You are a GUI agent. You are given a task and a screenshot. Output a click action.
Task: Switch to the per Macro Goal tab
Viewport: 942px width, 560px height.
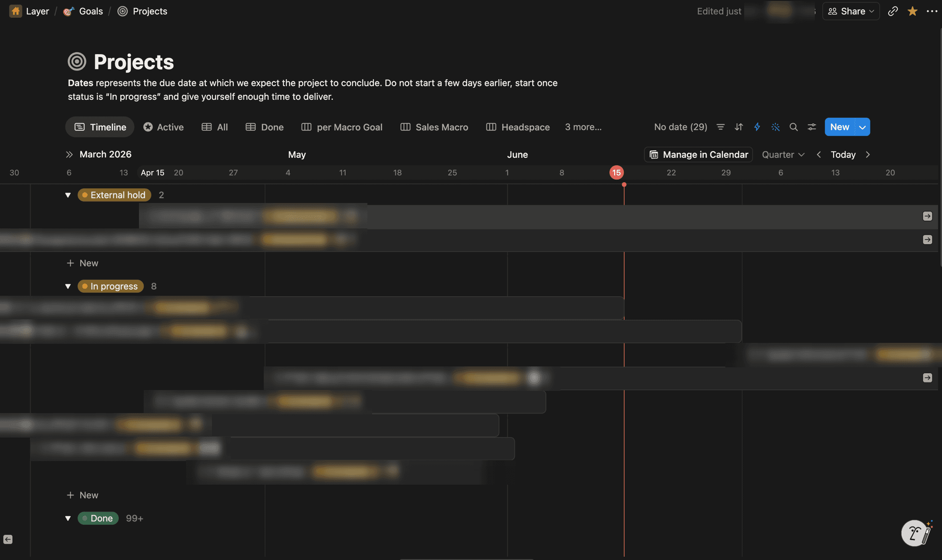pyautogui.click(x=342, y=127)
